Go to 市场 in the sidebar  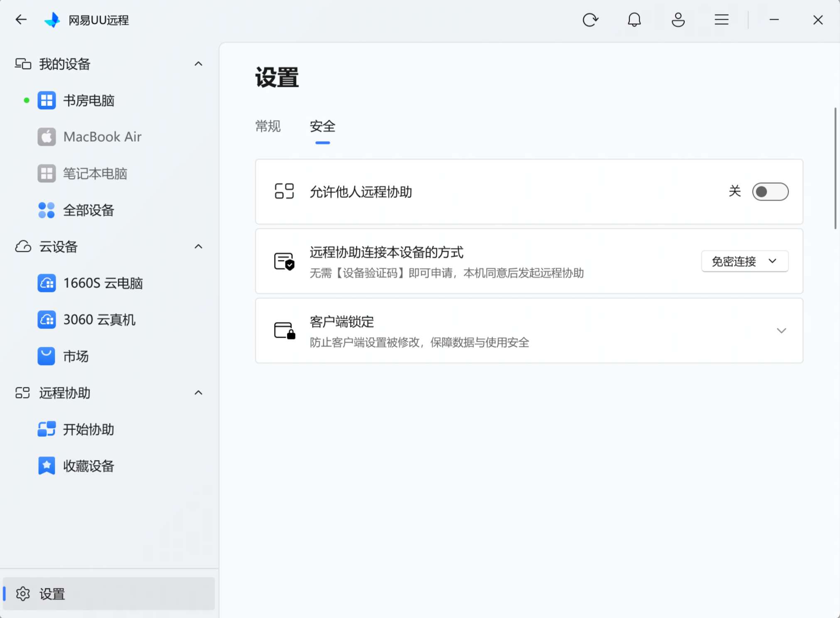pyautogui.click(x=109, y=356)
